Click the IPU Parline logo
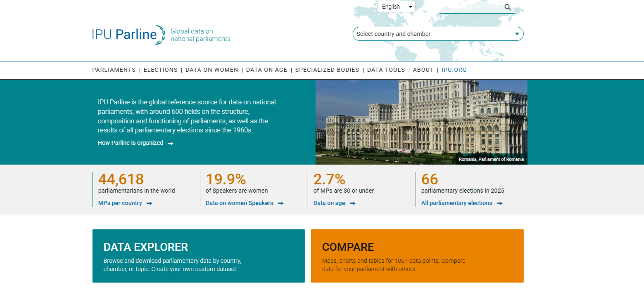 [129, 35]
